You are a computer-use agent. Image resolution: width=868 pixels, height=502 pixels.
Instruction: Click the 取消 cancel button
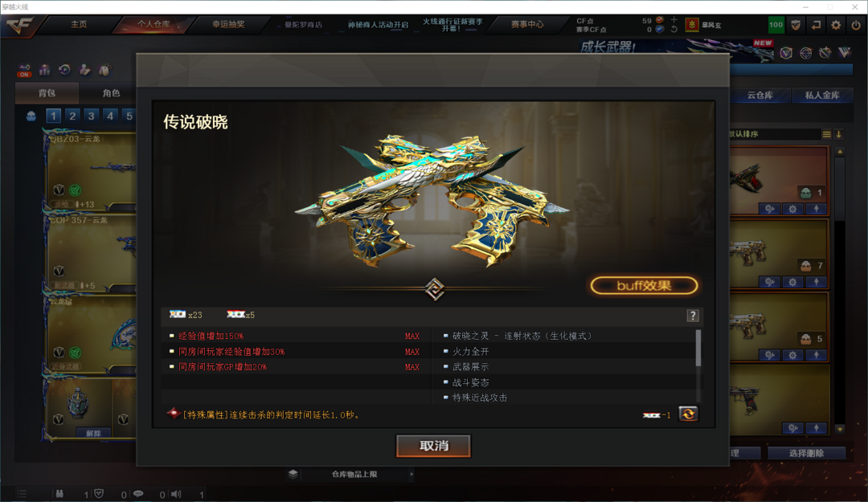433,446
